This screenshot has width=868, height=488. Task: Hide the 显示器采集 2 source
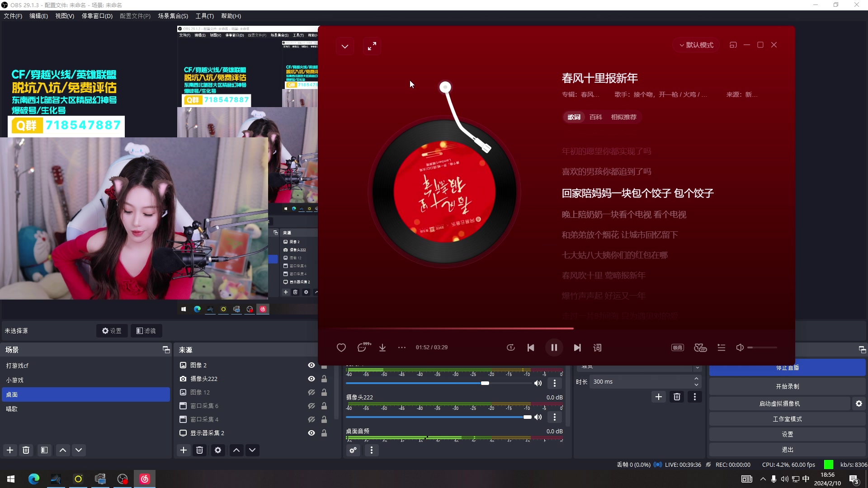pos(311,433)
